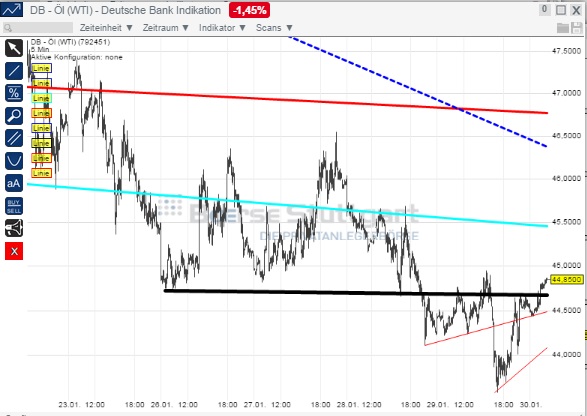Activate the magnifier zoom tool

click(x=14, y=116)
